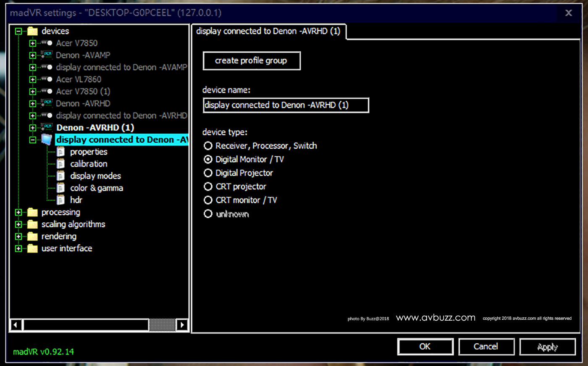Collapse the devices tree node
The width and height of the screenshot is (588, 366).
point(18,31)
